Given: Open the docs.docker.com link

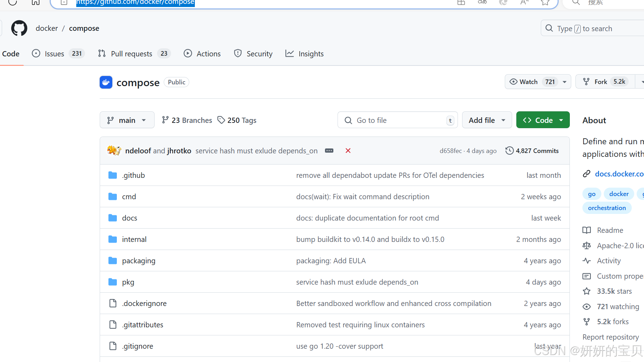Looking at the screenshot, I should click(x=619, y=174).
